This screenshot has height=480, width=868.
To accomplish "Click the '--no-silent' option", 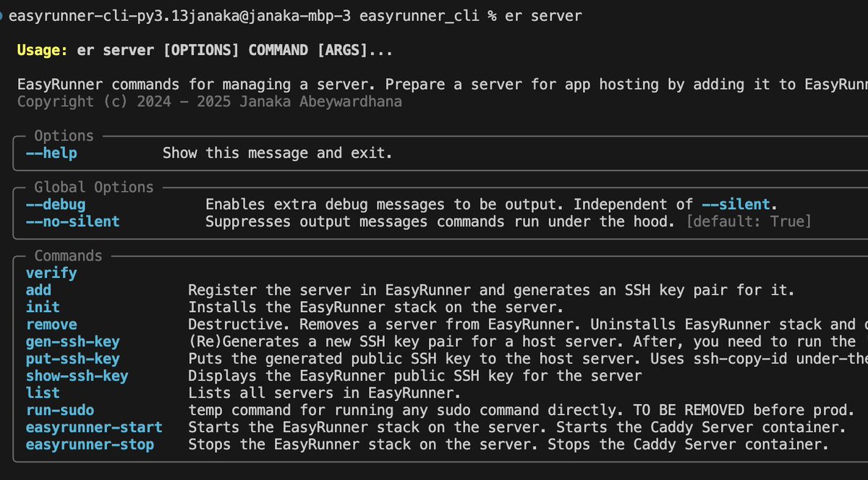I will pyautogui.click(x=72, y=222).
